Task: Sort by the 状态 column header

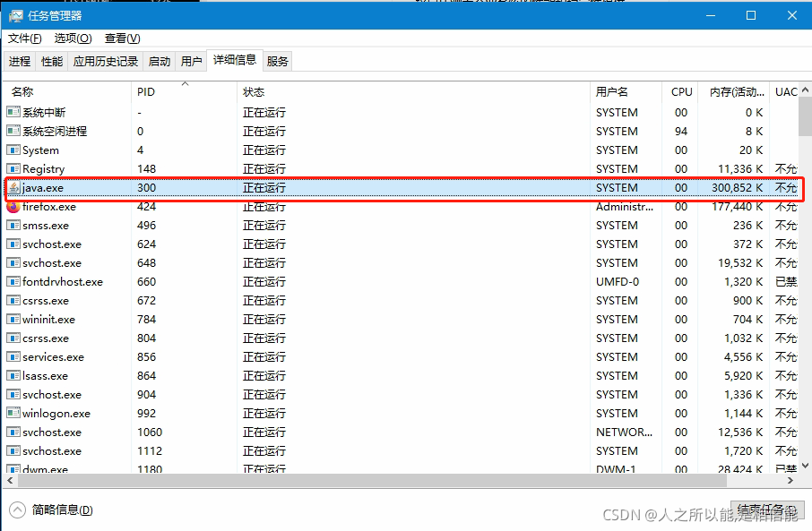Action: [x=413, y=92]
